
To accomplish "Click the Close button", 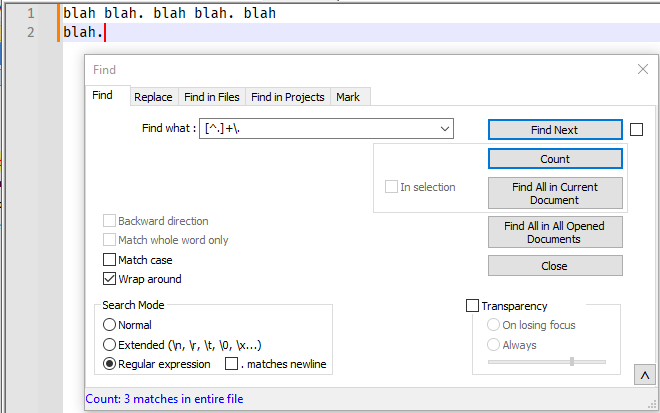I will click(x=555, y=266).
